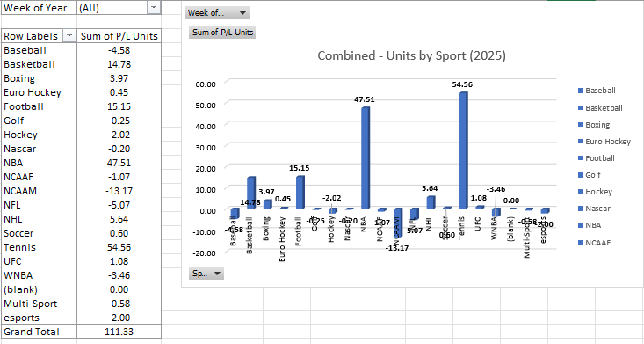Select the Soccer row label cell
This screenshot has height=344, width=644.
[39, 233]
